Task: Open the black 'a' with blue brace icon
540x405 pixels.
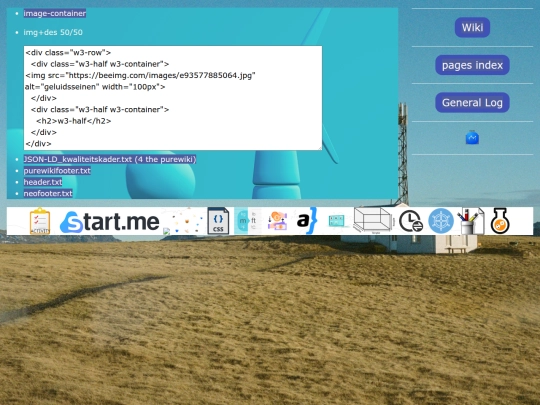Action: click(307, 221)
